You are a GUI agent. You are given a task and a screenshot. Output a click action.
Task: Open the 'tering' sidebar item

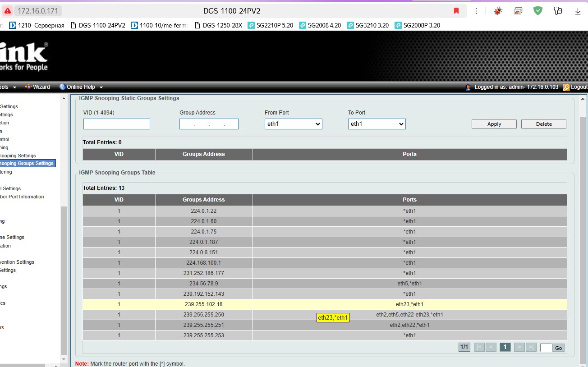(6, 172)
